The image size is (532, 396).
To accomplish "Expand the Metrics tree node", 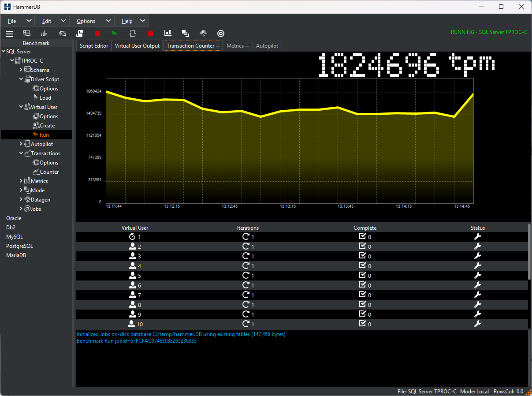I will point(21,181).
